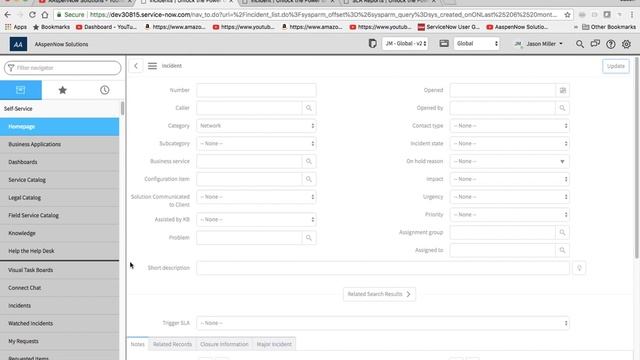
Task: Switch to the Closure Information tab
Action: (x=224, y=344)
